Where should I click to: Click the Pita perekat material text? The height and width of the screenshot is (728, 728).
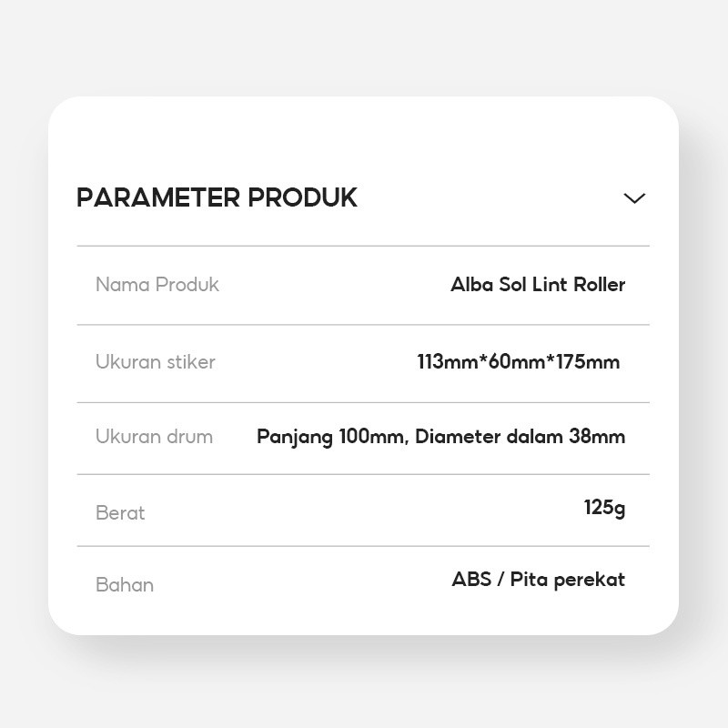point(568,580)
